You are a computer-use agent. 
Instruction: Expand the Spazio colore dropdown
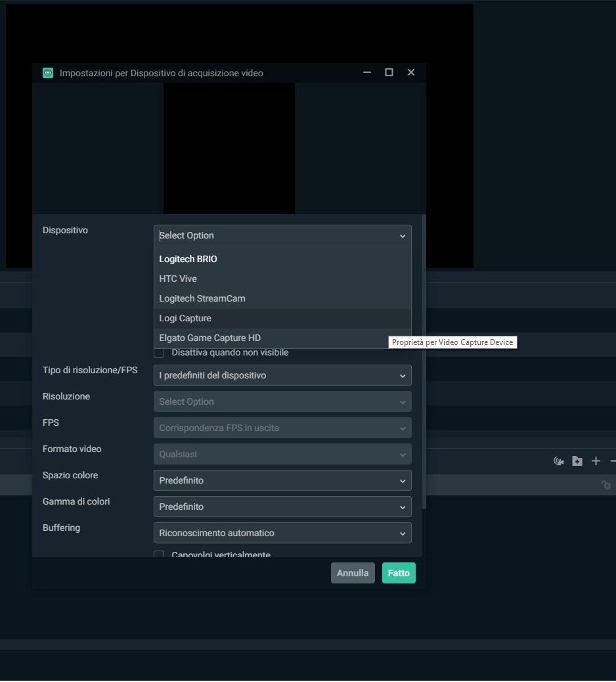click(x=282, y=480)
